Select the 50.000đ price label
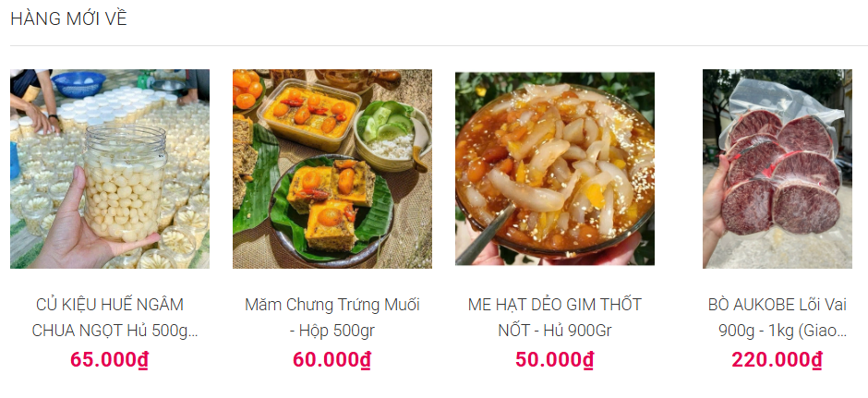 tap(555, 360)
